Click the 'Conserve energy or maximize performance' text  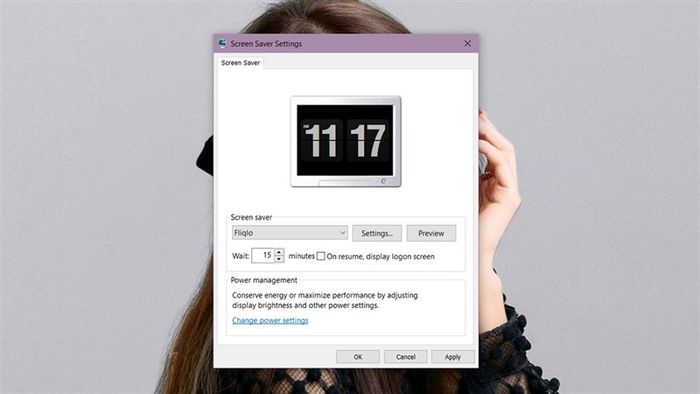click(x=325, y=300)
